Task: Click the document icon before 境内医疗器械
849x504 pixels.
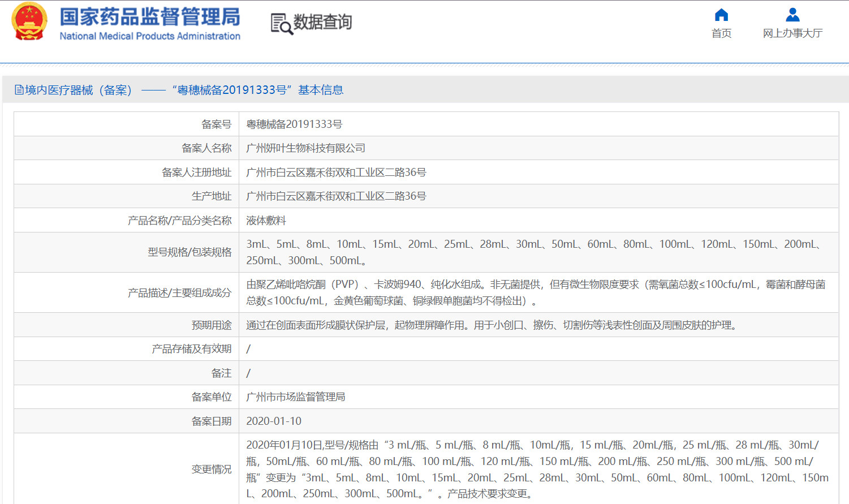Action: (x=19, y=90)
